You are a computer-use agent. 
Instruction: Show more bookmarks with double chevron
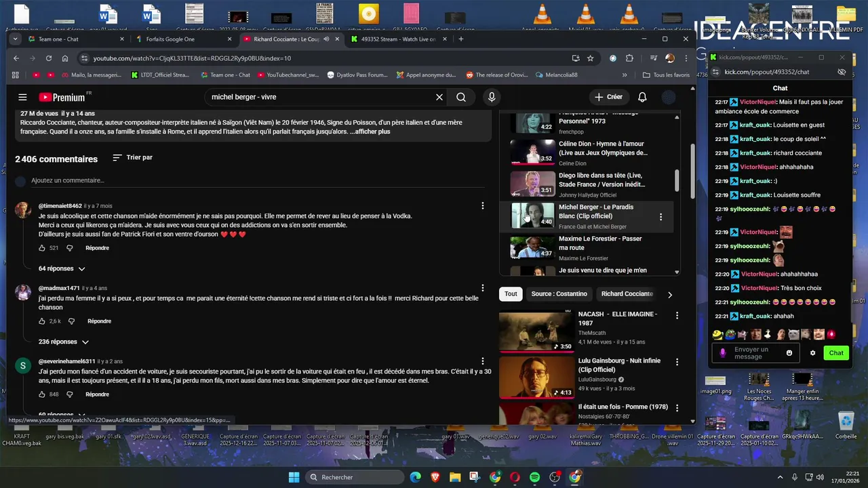(x=625, y=75)
